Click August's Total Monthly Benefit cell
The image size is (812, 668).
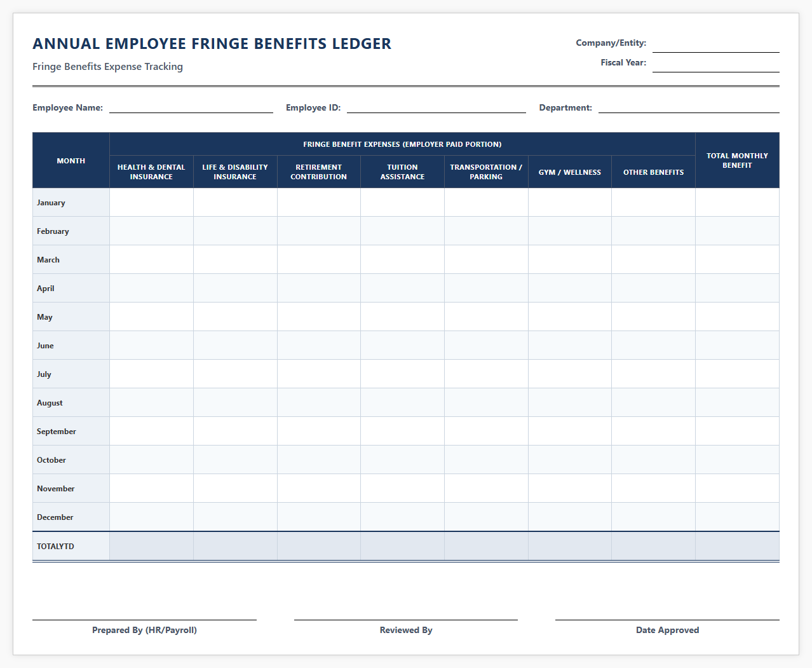[737, 402]
